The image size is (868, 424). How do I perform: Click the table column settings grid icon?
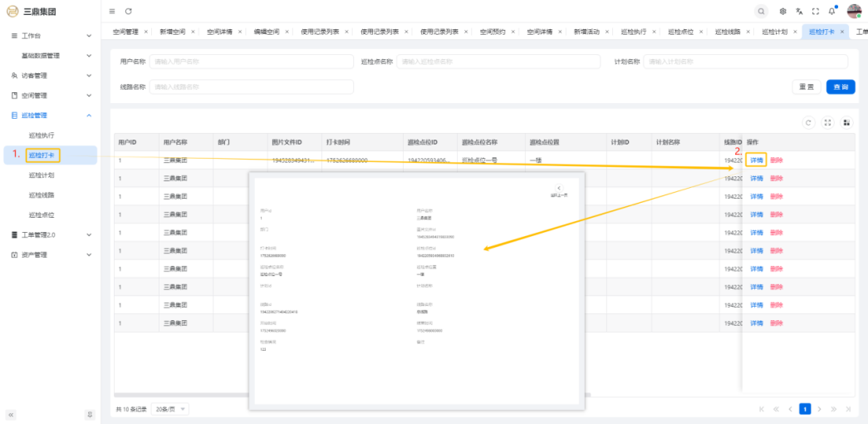[x=846, y=122]
